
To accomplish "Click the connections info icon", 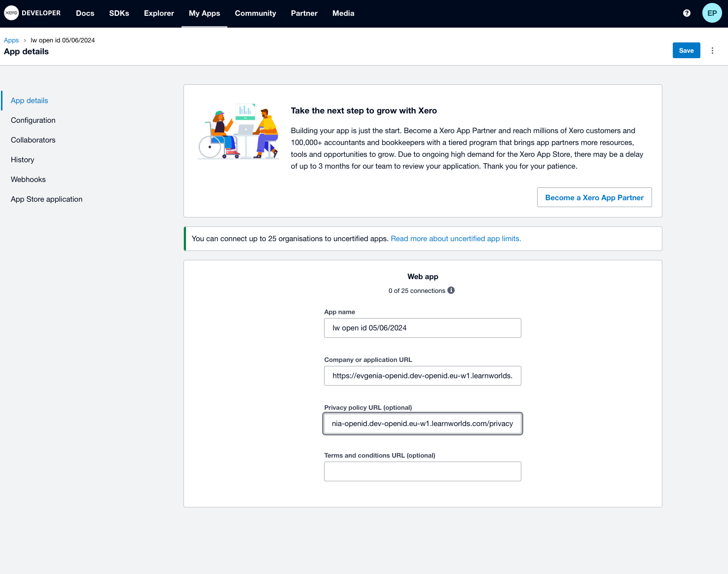I will click(x=451, y=290).
